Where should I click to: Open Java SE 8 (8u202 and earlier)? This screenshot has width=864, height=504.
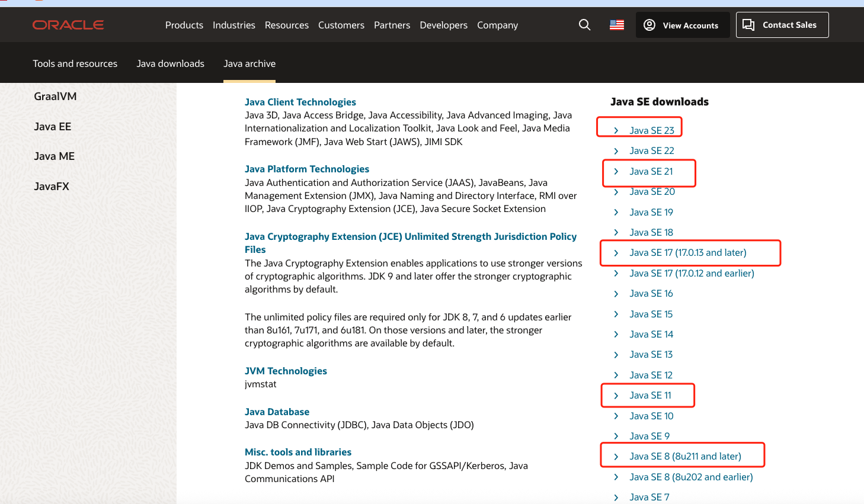(x=691, y=477)
